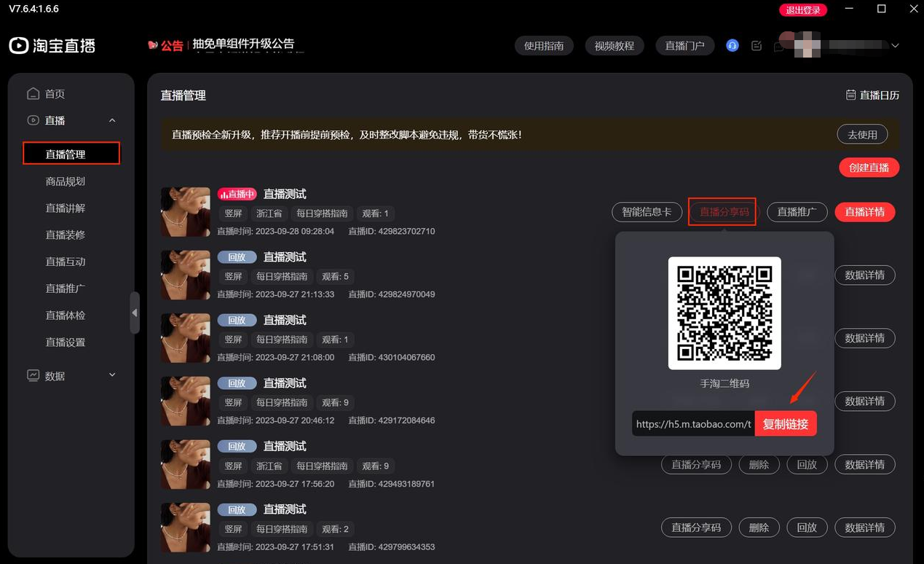This screenshot has height=564, width=924.
Task: Open 数据详情 for the 21:08:00 replay
Action: pyautogui.click(x=865, y=338)
